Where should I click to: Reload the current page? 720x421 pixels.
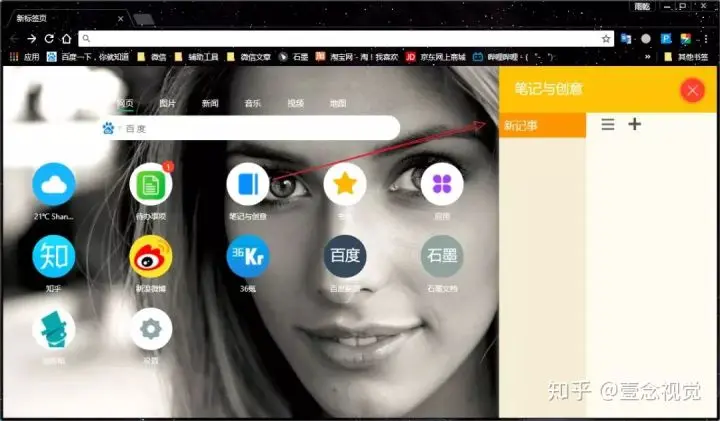coord(49,39)
